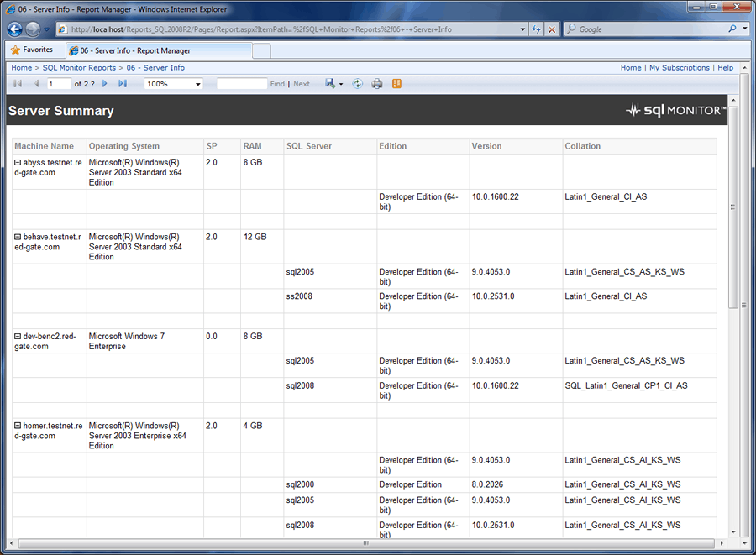Go to the previous report page
The width and height of the screenshot is (756, 555).
pyautogui.click(x=37, y=84)
